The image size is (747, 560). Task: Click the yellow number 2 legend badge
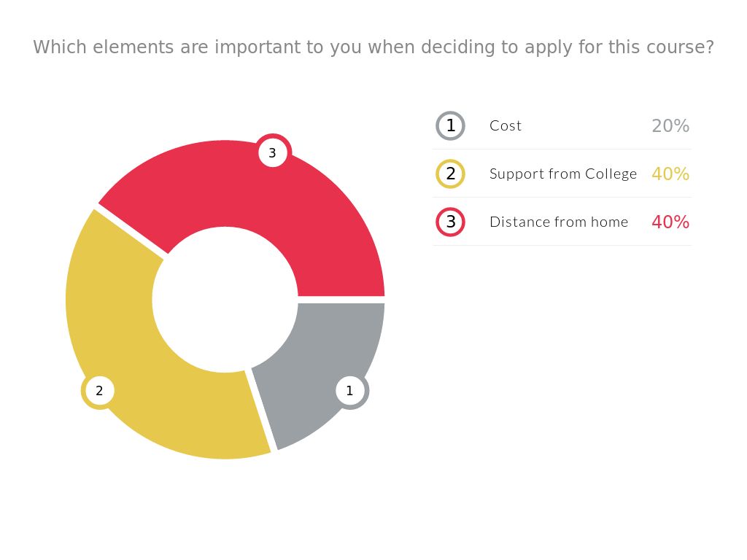[x=450, y=174]
